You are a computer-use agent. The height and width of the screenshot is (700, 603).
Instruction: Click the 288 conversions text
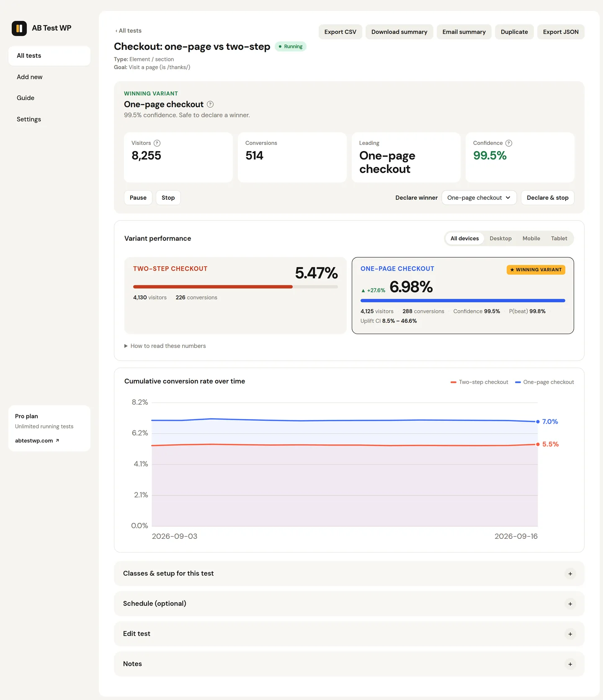(423, 311)
